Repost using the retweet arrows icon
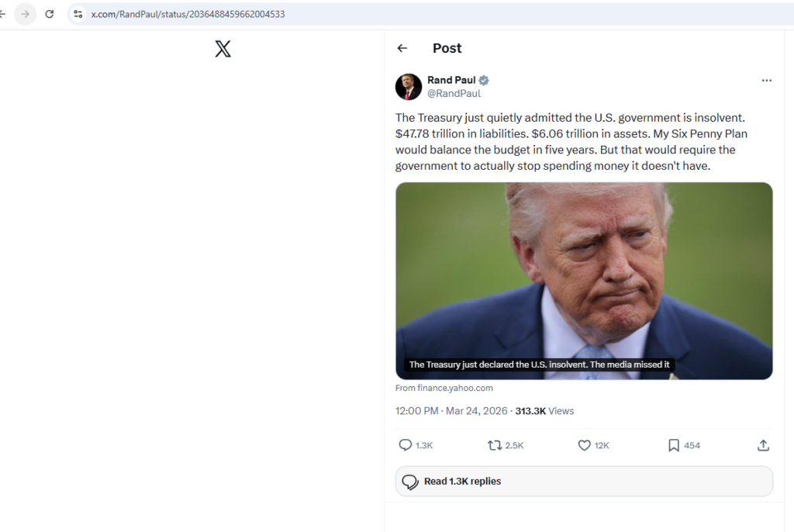 495,445
